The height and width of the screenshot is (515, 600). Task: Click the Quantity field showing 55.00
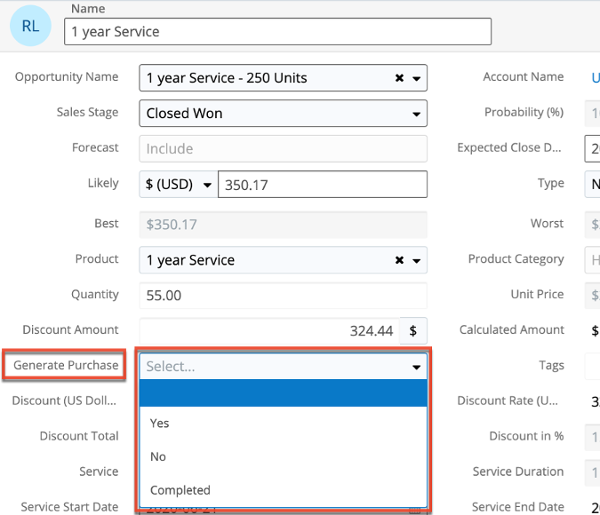[x=283, y=295]
